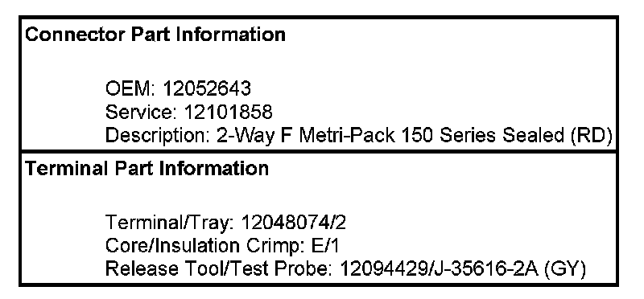The width and height of the screenshot is (644, 299).
Task: Click the Terminal Part Information heading
Action: pyautogui.click(x=147, y=169)
